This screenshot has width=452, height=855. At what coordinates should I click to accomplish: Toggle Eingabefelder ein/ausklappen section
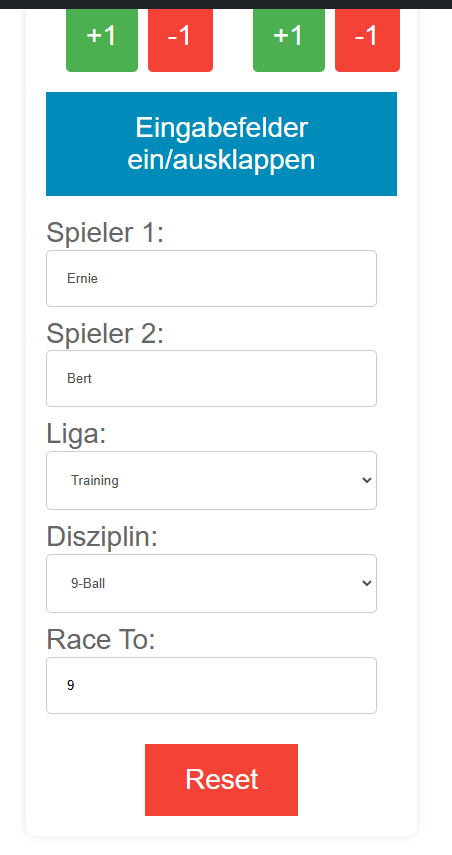click(x=221, y=144)
